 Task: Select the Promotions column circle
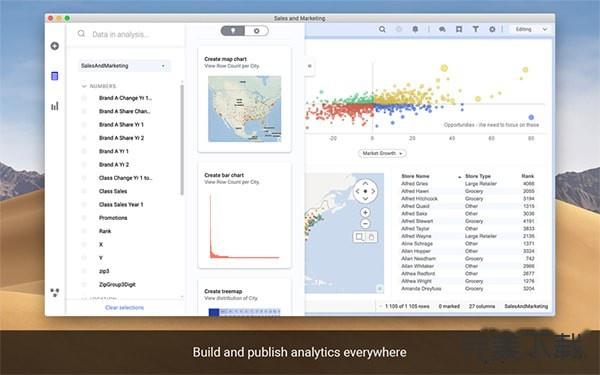coord(84,218)
